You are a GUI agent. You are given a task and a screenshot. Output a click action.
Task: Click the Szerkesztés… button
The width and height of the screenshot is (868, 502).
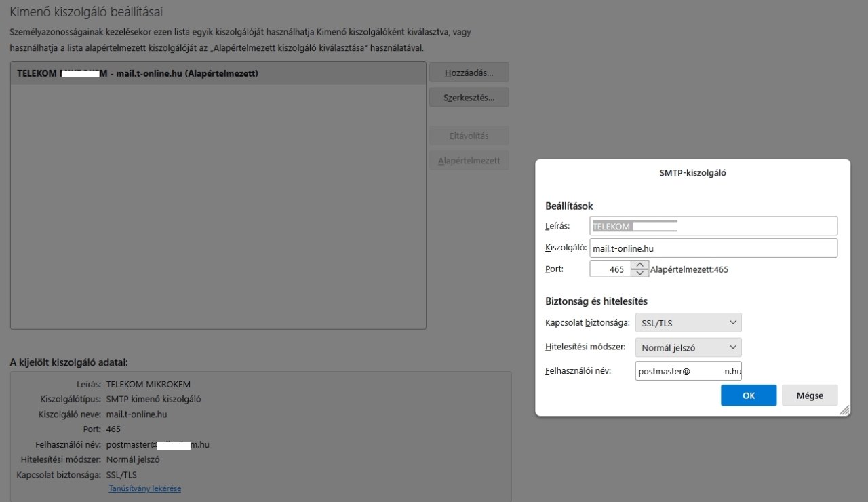pyautogui.click(x=469, y=98)
